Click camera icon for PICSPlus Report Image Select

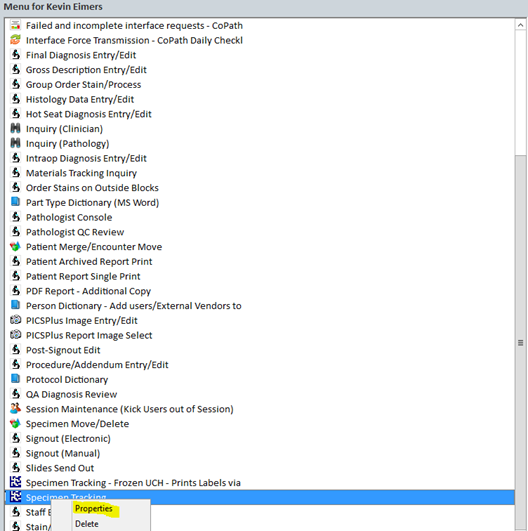pos(15,335)
